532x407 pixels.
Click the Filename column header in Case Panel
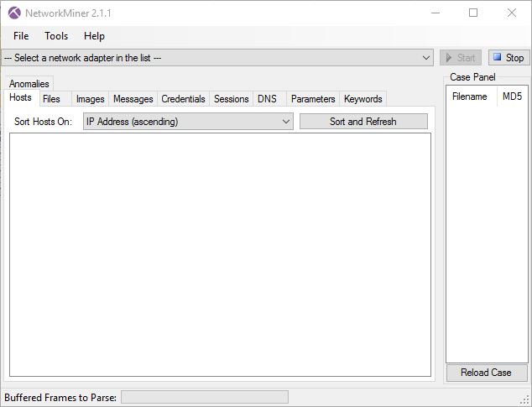pos(469,97)
